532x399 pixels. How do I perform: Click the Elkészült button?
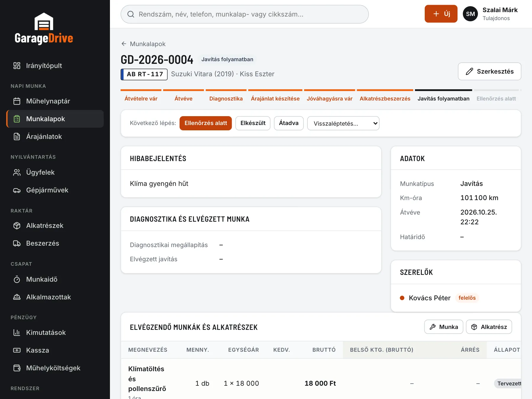point(253,123)
